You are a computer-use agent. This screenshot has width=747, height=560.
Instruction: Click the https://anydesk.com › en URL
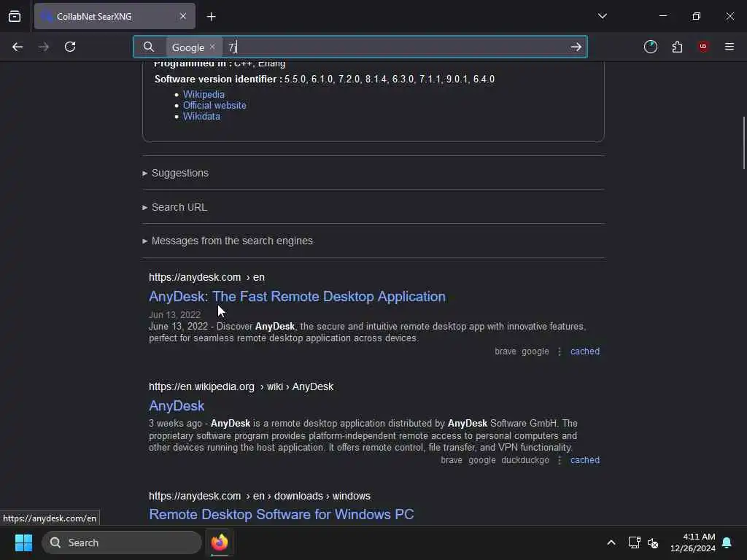[206, 277]
